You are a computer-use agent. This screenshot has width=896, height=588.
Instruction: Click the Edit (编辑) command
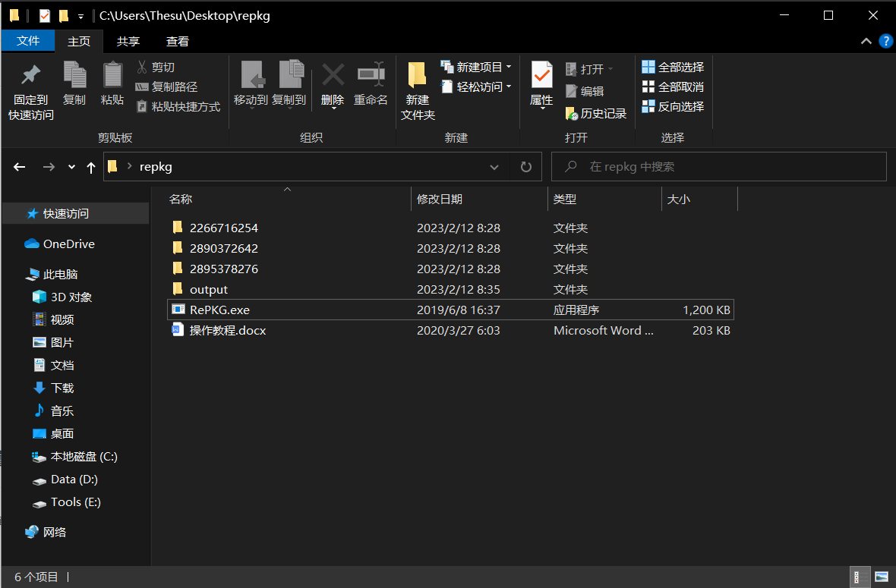tap(585, 91)
